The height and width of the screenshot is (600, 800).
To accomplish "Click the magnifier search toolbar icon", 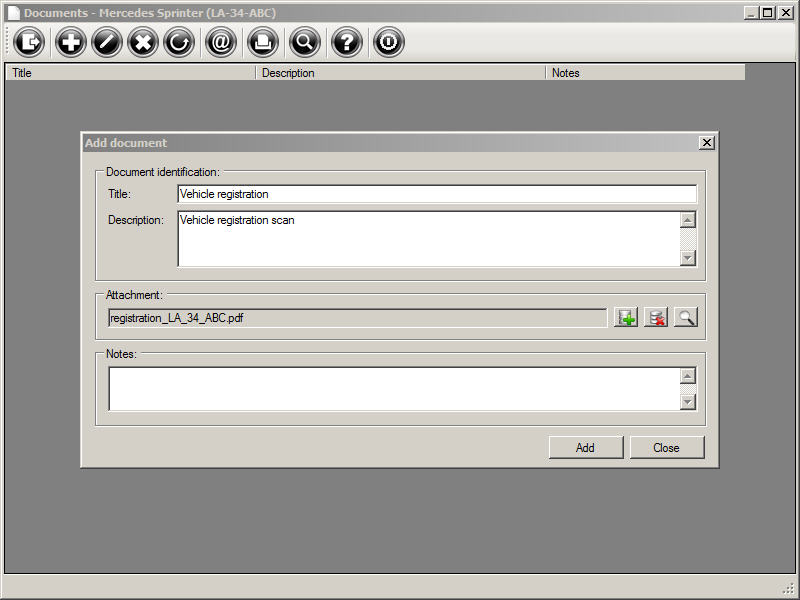I will tap(304, 43).
